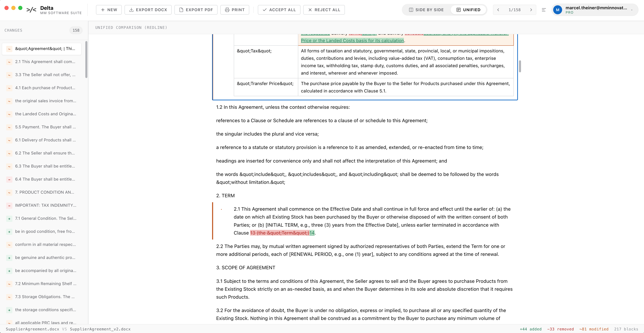
Task: Click modified icon beside '6.3 The Buyer shall be entitle'
Action: [9, 166]
